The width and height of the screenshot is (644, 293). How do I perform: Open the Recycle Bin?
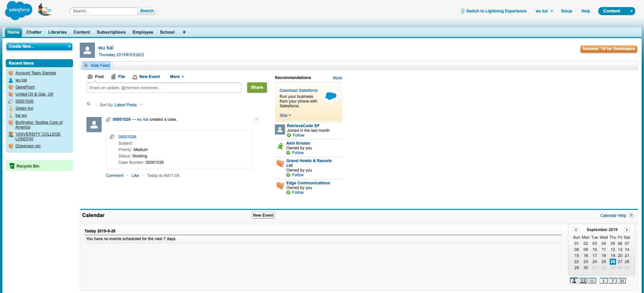(28, 166)
